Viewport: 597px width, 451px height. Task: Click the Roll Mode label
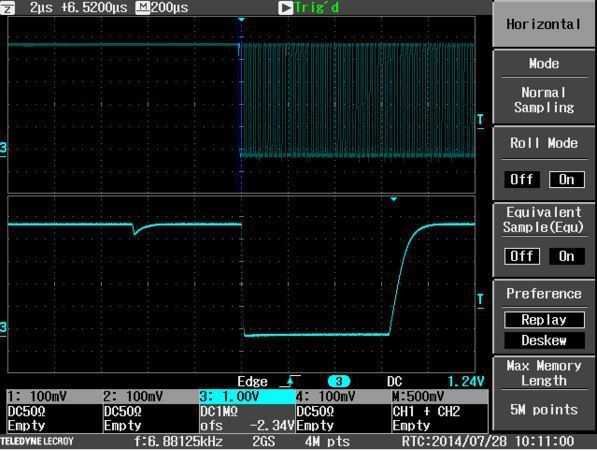point(544,143)
